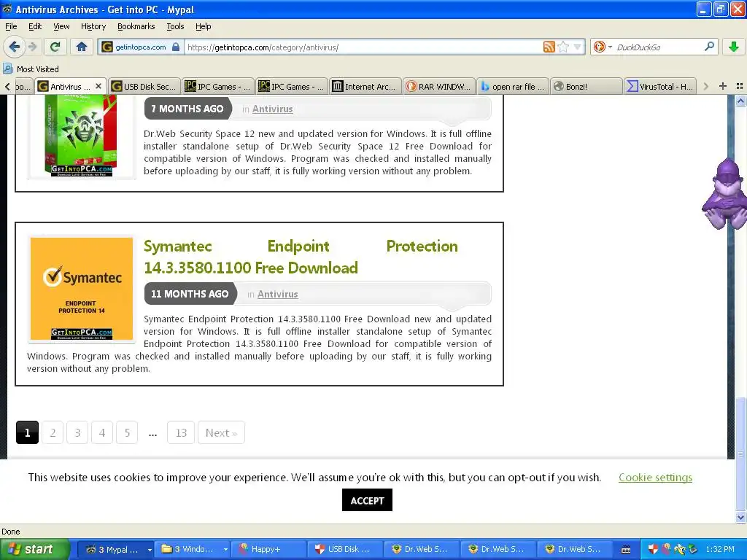
Task: Click the purple BonziBuddy gorilla character
Action: (725, 194)
